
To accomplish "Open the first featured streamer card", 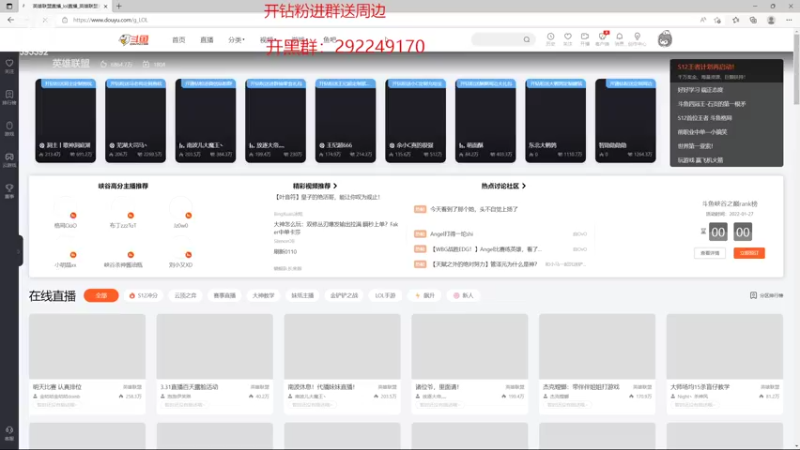I will click(x=65, y=121).
